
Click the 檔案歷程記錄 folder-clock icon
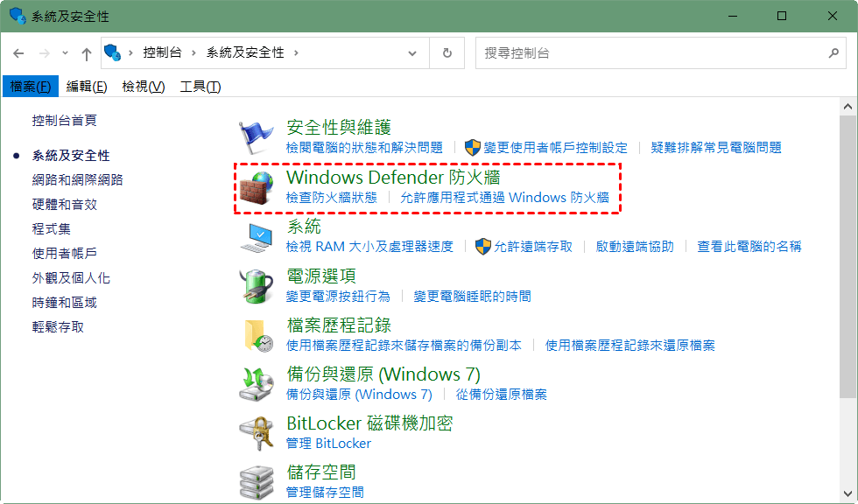click(258, 335)
